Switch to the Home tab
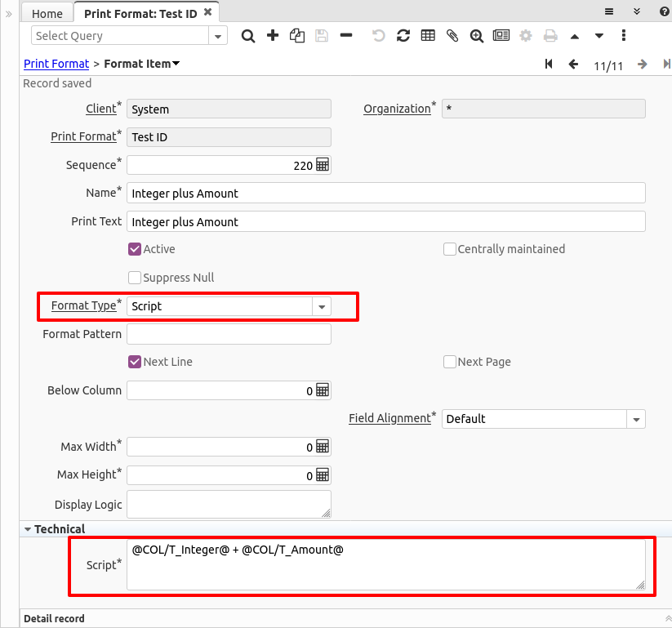672x628 pixels. [x=47, y=13]
